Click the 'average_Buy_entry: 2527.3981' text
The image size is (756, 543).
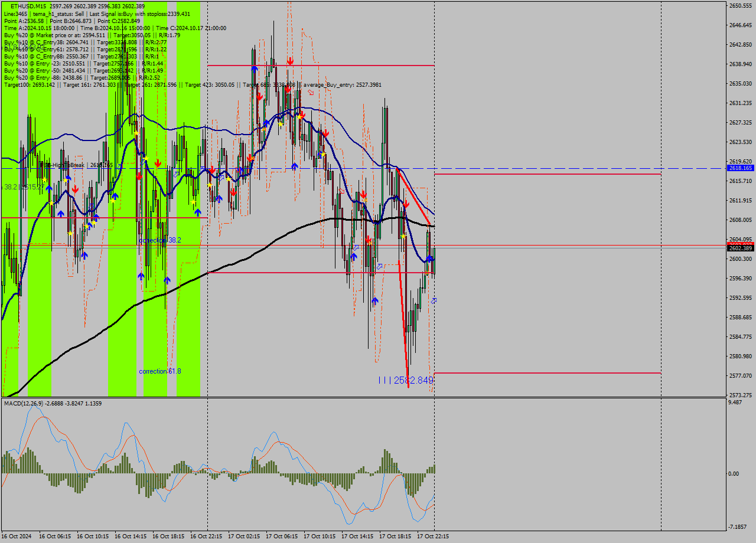coord(343,84)
